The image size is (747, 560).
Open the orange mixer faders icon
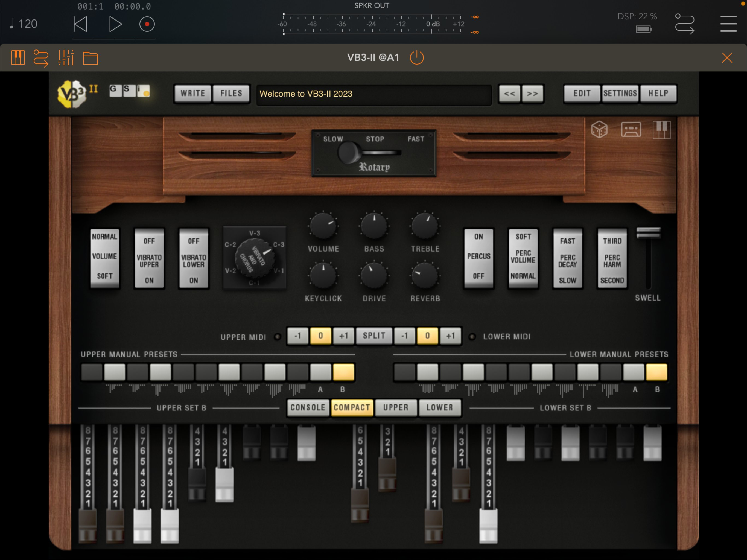[x=66, y=58]
